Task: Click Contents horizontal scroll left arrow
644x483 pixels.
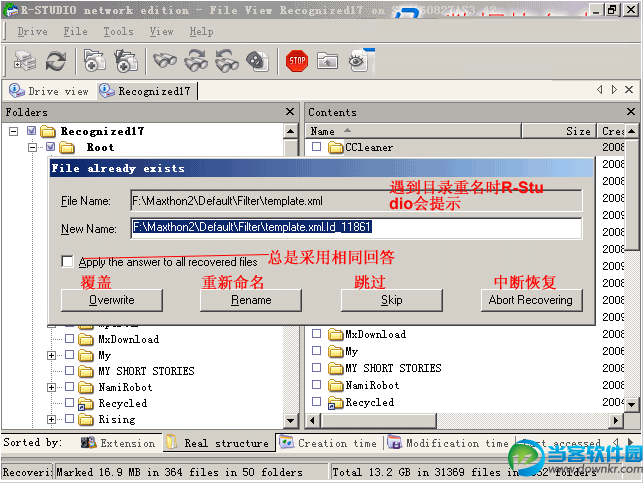Action: coord(313,420)
